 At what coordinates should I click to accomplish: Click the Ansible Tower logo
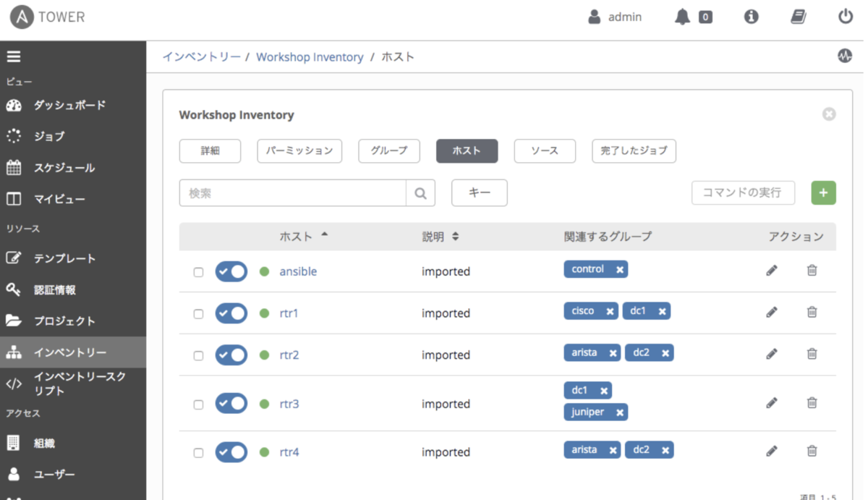click(48, 17)
